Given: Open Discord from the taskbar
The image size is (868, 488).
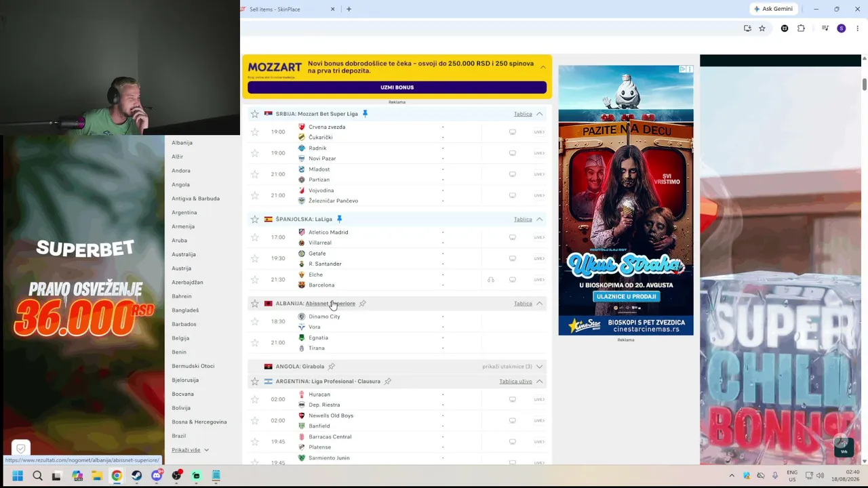Looking at the screenshot, I should [157, 476].
